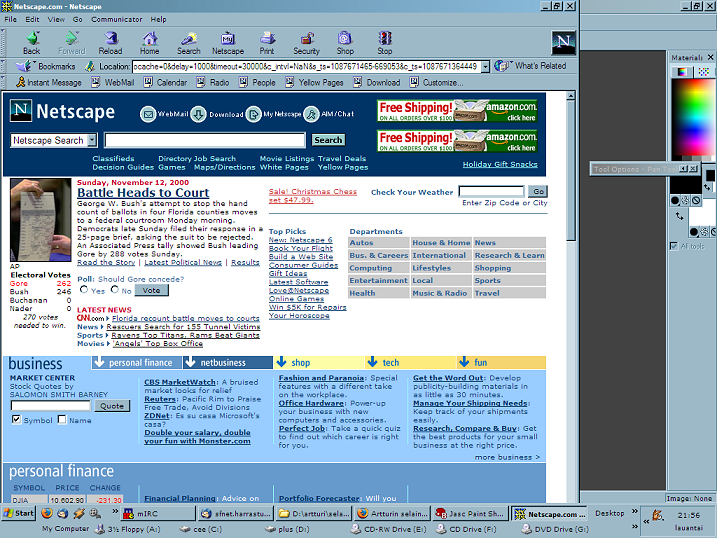Click the Search button next to search box
717x538 pixels.
(x=328, y=140)
